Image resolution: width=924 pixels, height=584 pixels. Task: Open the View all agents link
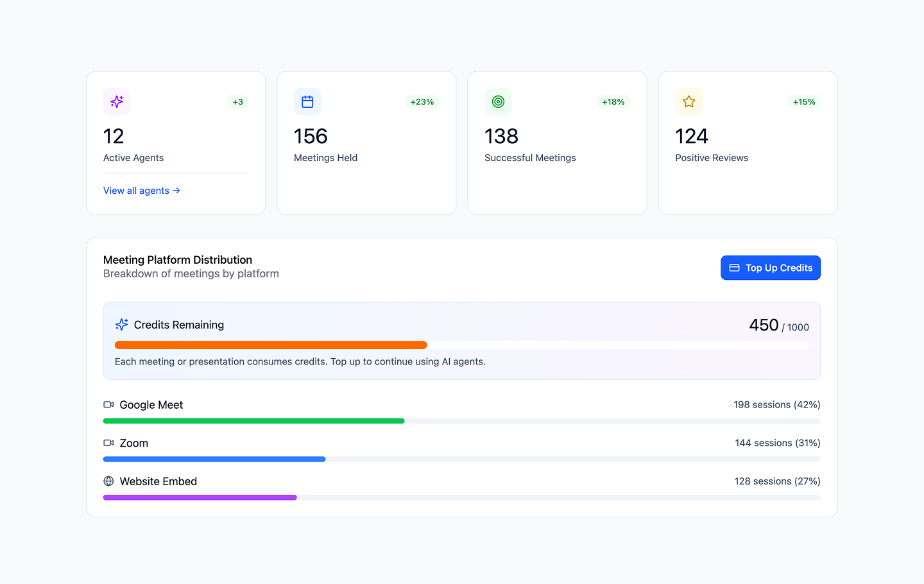(x=141, y=191)
